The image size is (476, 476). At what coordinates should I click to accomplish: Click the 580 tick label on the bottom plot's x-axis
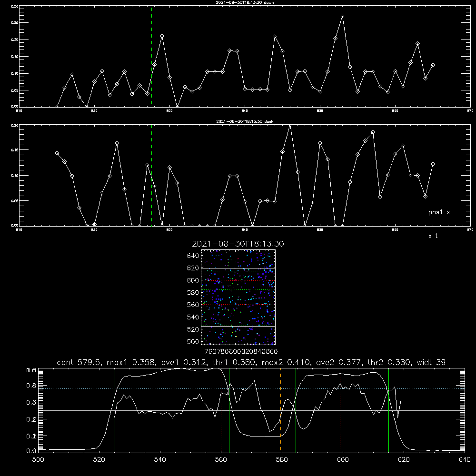(x=282, y=460)
